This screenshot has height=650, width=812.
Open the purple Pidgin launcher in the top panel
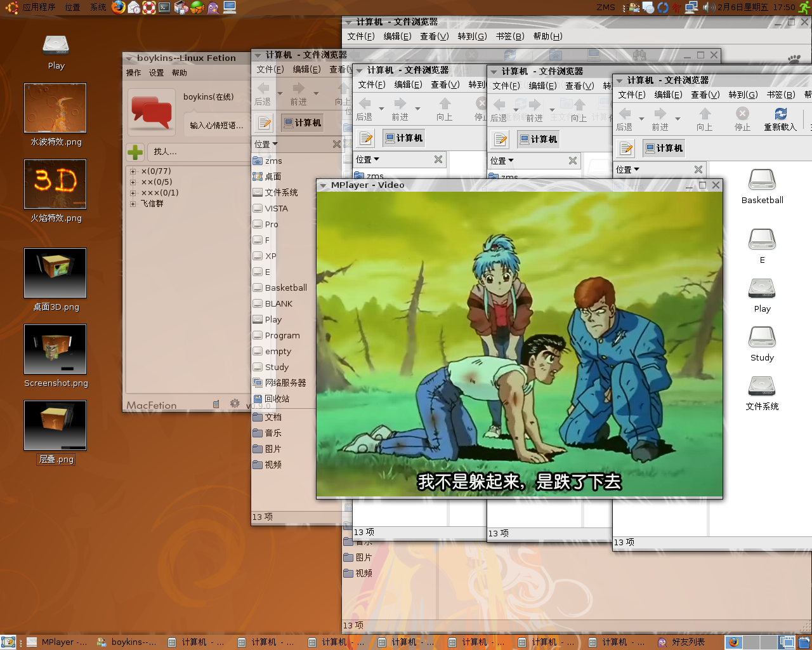[x=213, y=7]
